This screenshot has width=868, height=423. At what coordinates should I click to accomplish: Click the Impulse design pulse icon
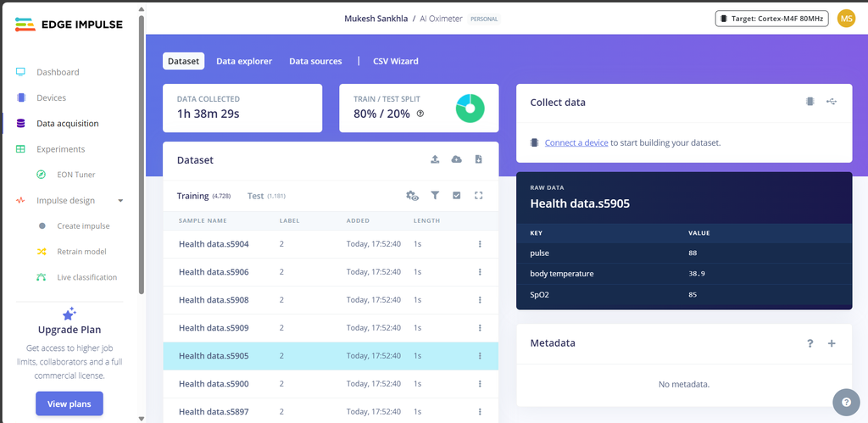click(20, 200)
